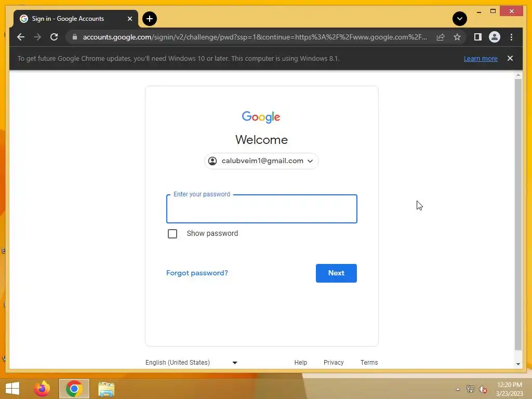This screenshot has width=532, height=399.
Task: Open a new tab with the plus button
Action: click(150, 19)
